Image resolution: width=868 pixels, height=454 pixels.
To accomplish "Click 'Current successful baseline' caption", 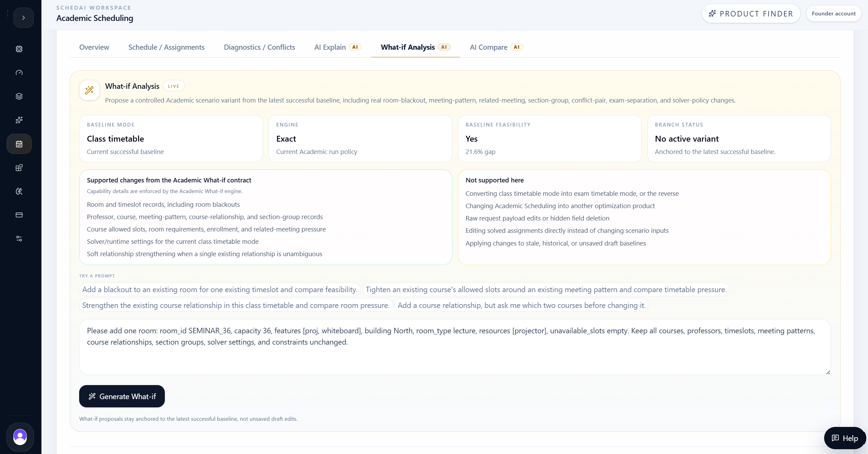I will [x=125, y=152].
